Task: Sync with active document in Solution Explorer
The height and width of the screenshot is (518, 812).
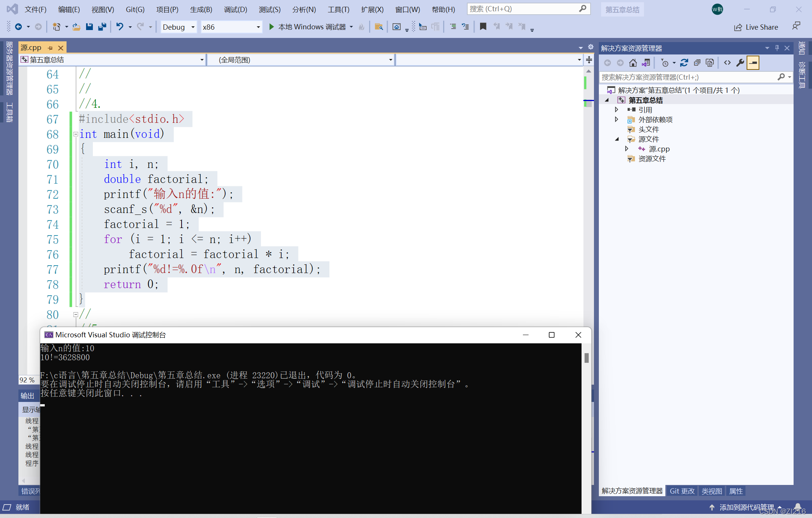Action: (x=684, y=63)
